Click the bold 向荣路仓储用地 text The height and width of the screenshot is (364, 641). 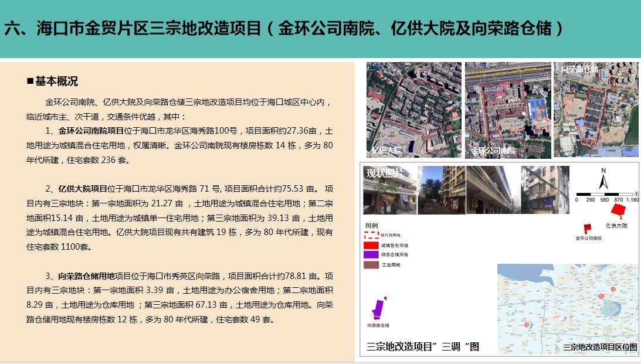[x=87, y=276]
